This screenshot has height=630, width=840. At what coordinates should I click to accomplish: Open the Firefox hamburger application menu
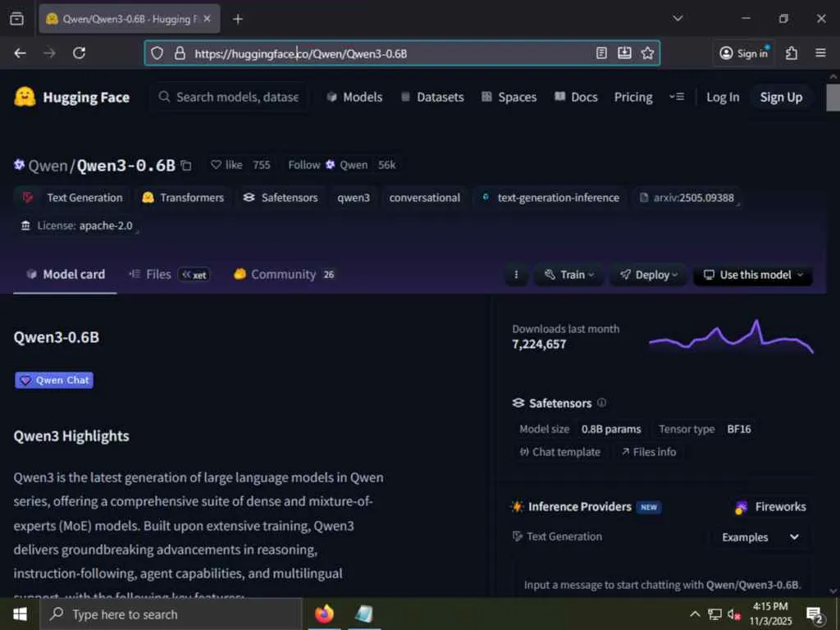coord(820,53)
